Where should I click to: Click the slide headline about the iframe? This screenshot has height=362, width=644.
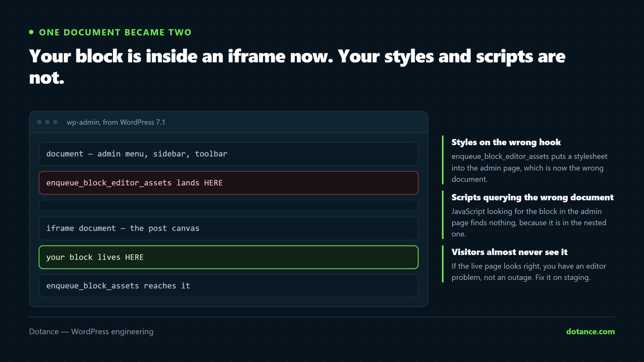[297, 67]
